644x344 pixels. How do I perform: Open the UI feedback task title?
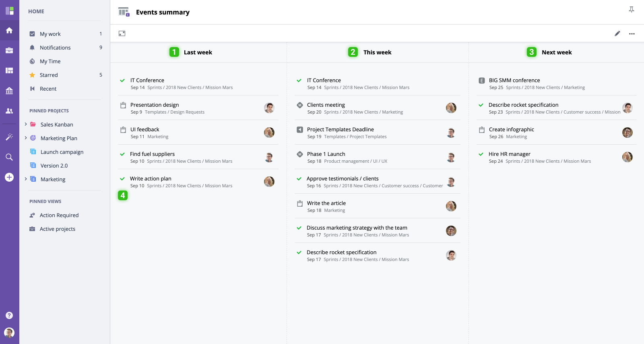(x=145, y=129)
